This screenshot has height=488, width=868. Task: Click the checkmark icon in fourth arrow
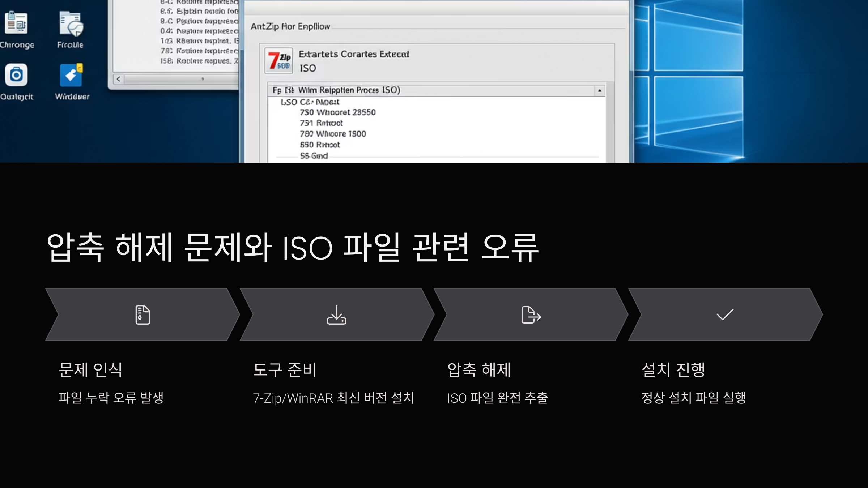pyautogui.click(x=725, y=314)
